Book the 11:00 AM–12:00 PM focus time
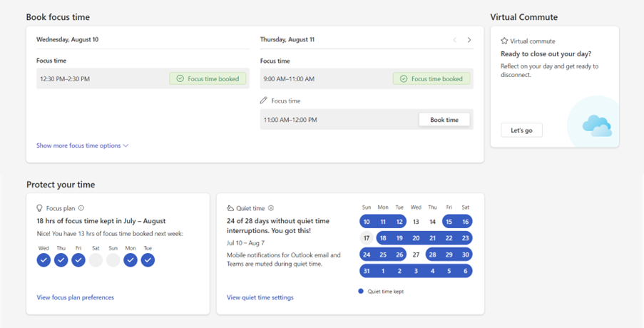This screenshot has width=644, height=328. tap(444, 120)
